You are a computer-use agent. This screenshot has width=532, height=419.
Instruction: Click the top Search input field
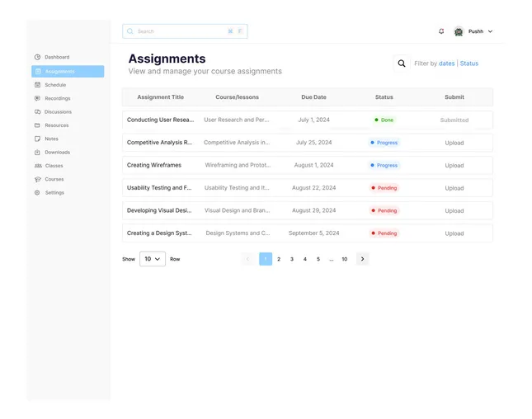point(185,31)
